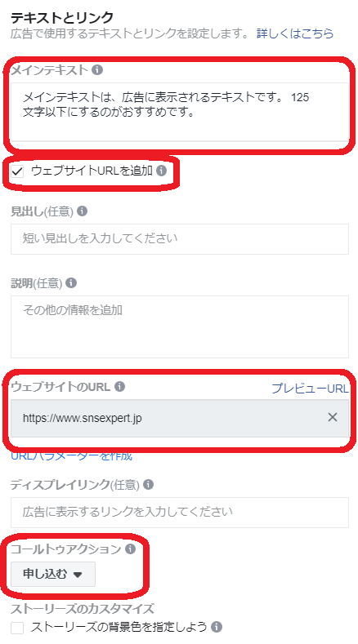Click info icon beside ウェブサイトのURL label
Screen dimensions: 358x644
click(x=120, y=387)
